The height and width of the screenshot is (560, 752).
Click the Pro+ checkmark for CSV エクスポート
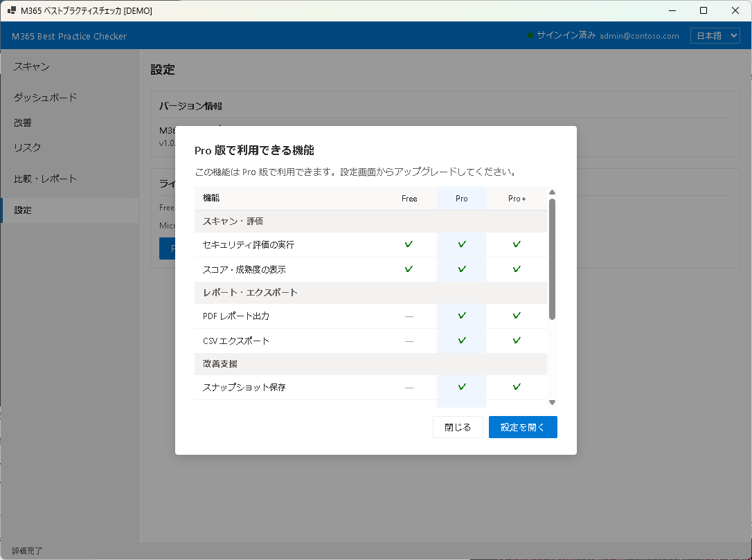[517, 340]
